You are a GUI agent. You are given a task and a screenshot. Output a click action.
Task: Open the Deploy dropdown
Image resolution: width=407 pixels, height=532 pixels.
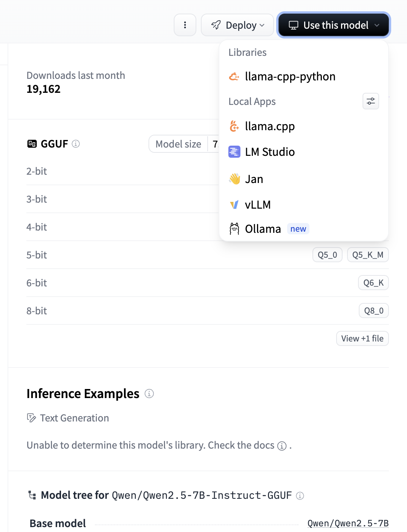click(x=237, y=25)
